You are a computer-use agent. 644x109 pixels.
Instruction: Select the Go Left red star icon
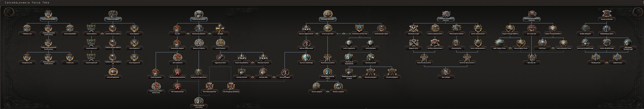(x=177, y=28)
